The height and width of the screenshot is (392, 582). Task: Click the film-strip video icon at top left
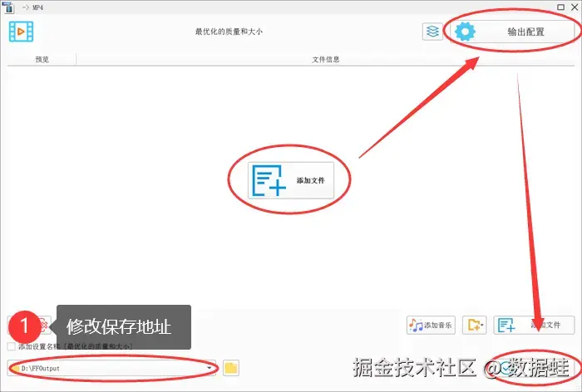tap(21, 32)
